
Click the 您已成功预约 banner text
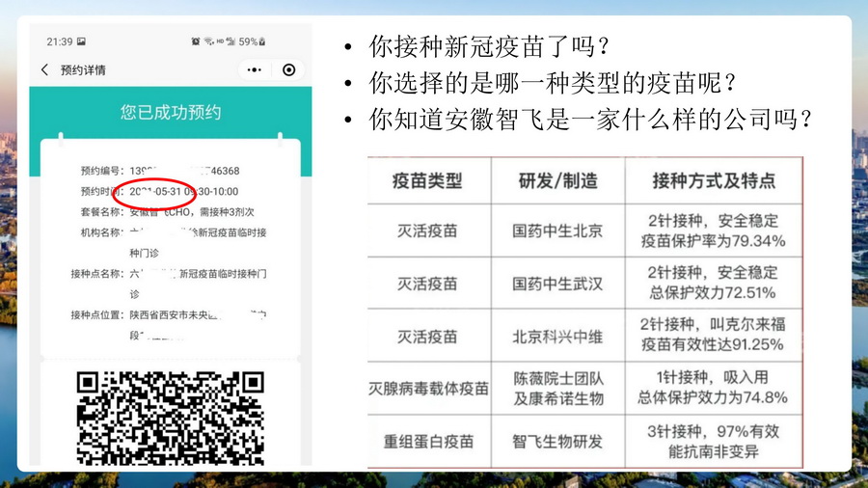[171, 112]
